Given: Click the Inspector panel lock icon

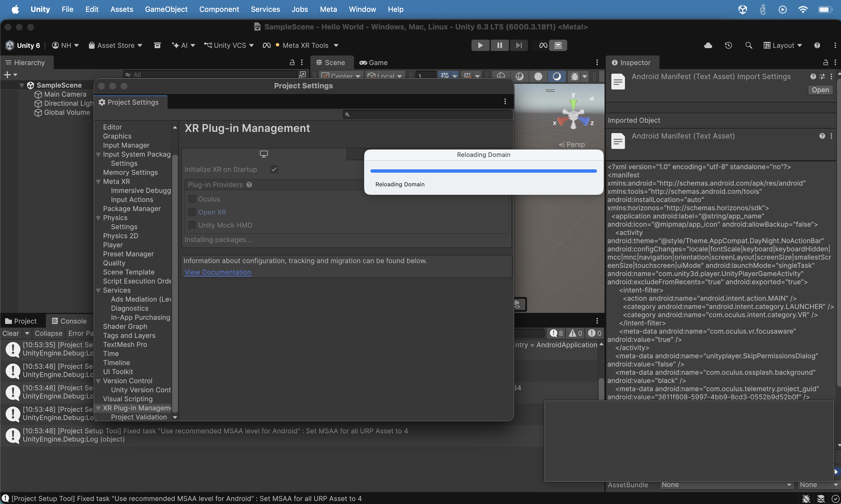Looking at the screenshot, I should (x=825, y=63).
